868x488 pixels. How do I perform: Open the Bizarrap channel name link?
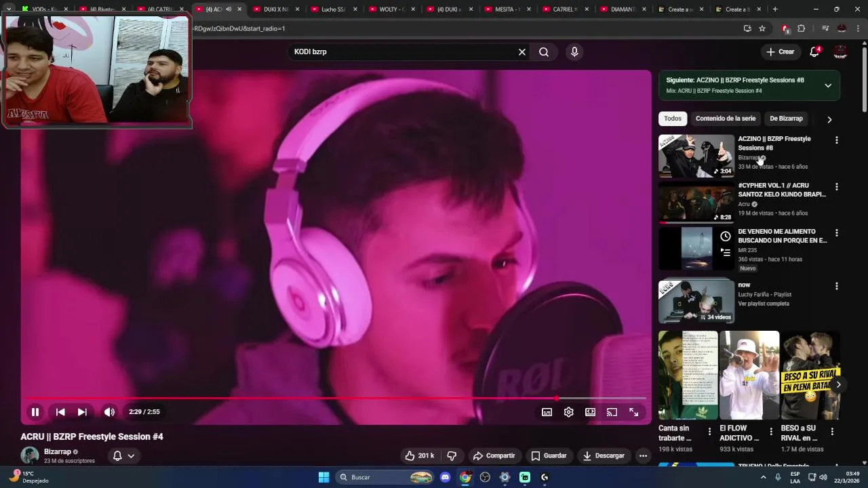[58, 452]
